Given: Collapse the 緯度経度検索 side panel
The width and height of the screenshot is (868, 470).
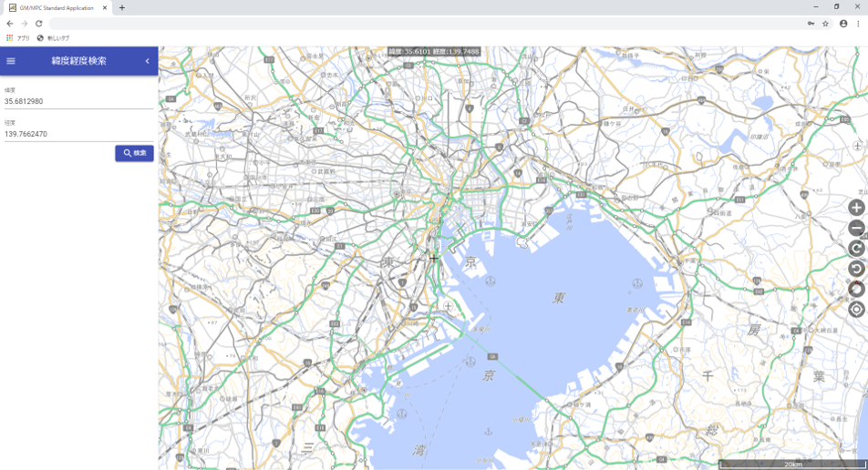Looking at the screenshot, I should pos(147,61).
